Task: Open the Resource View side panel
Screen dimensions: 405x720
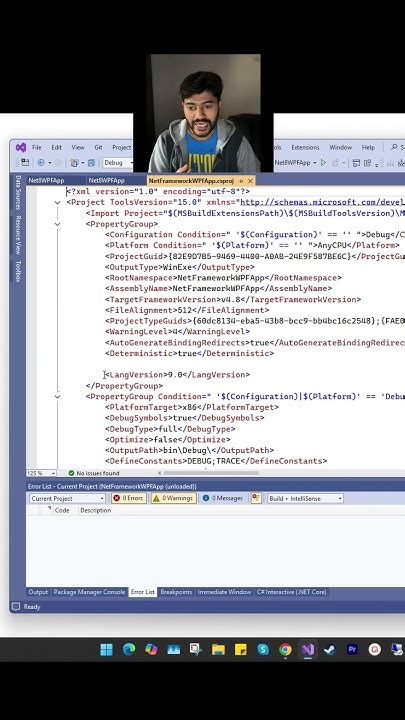Action: coord(18,235)
